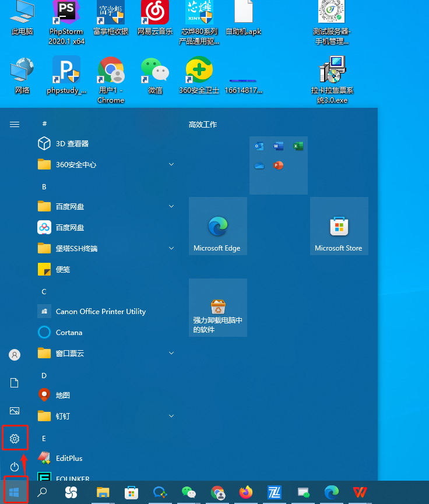Open 3D 查看器 from app list
429x504 pixels.
tap(72, 143)
